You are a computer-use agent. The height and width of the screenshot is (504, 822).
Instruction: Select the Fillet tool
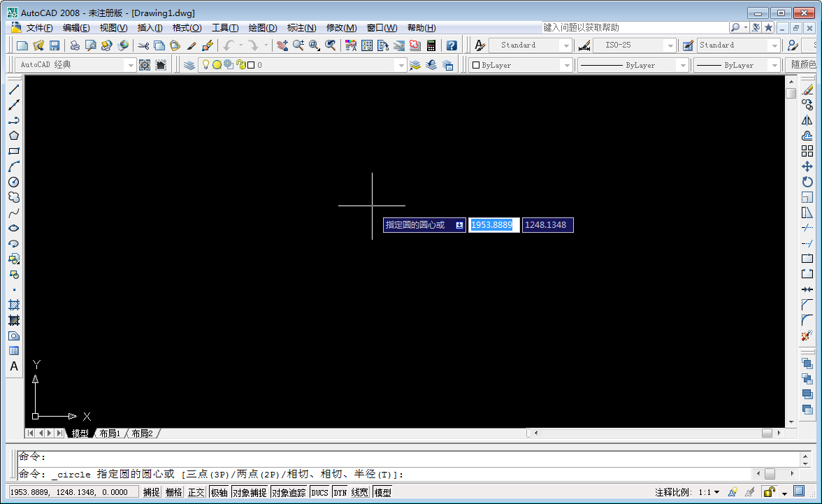pyautogui.click(x=809, y=321)
